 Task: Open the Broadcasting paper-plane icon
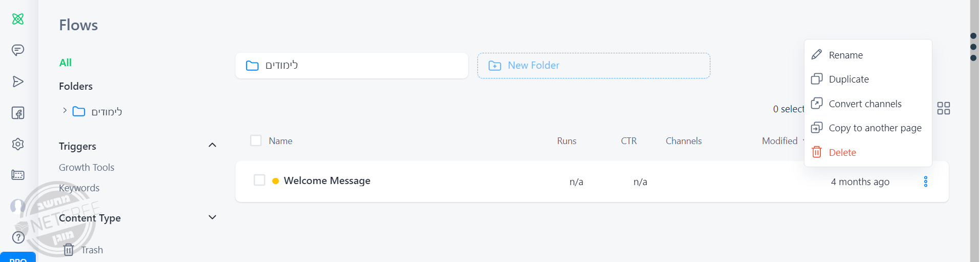[18, 82]
